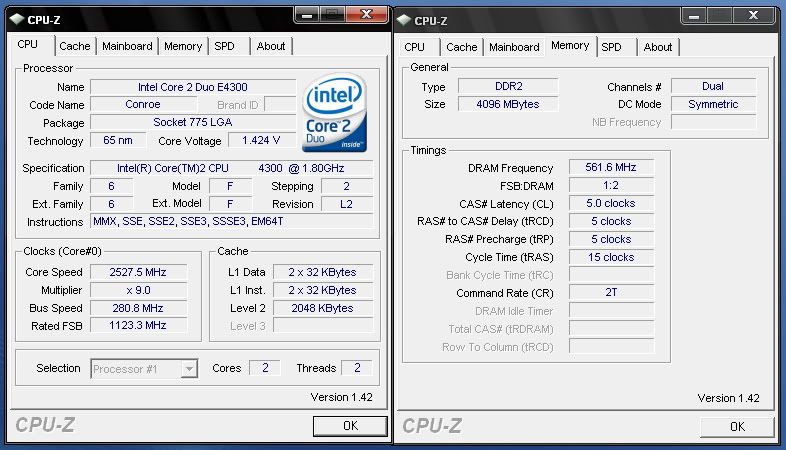The width and height of the screenshot is (786, 450).
Task: Click the L1 Inst. cache value
Action: 323,290
